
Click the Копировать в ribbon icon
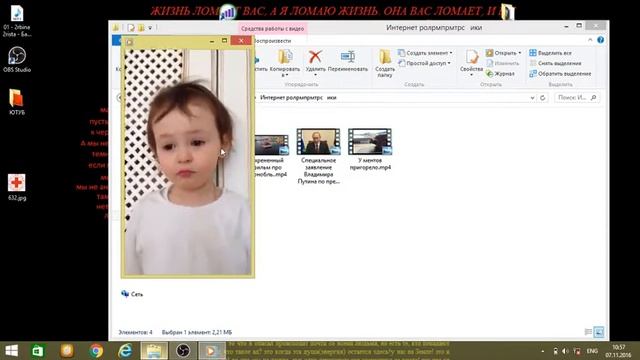pyautogui.click(x=285, y=63)
